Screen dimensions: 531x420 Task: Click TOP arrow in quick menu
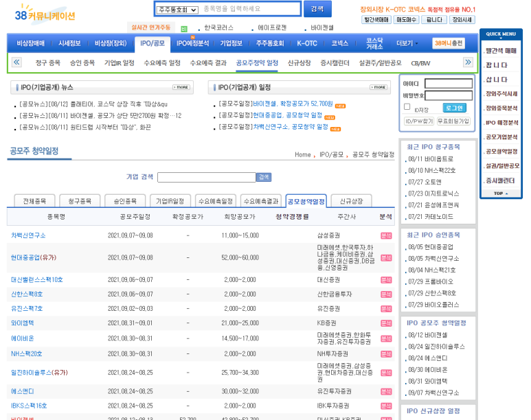[x=501, y=194]
